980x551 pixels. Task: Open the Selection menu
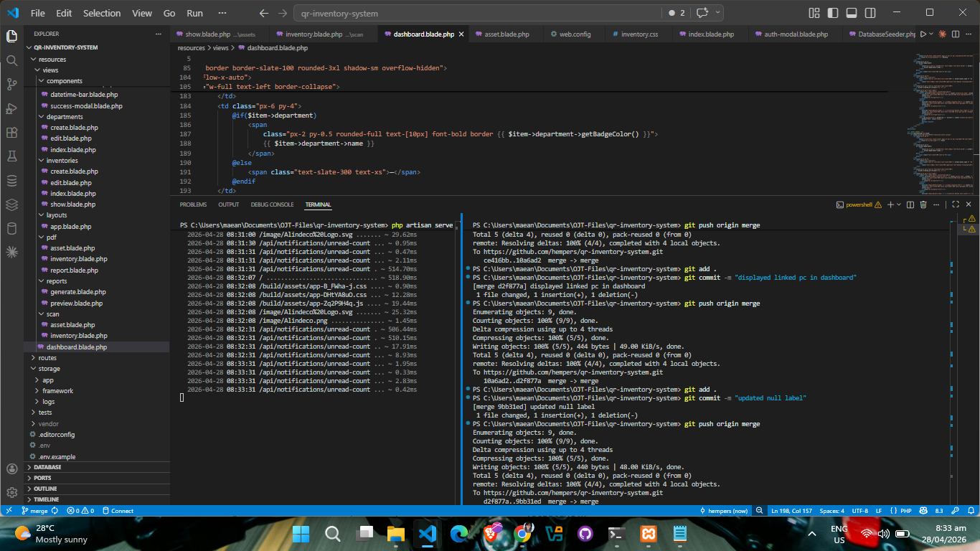(x=102, y=13)
